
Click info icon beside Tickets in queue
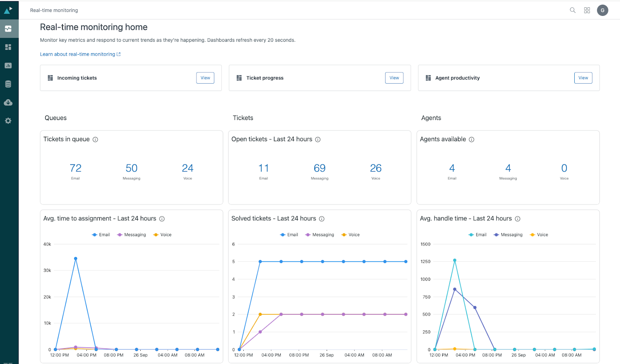(95, 139)
